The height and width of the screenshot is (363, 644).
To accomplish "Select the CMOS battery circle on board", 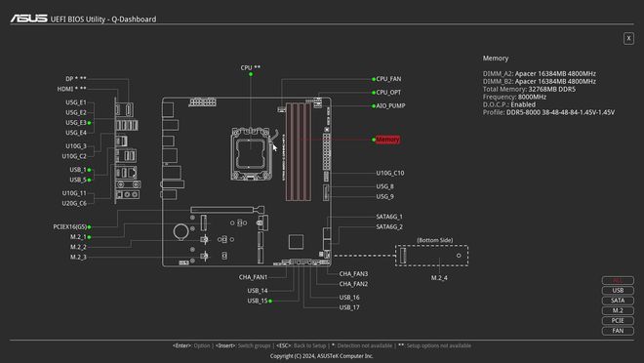I will (181, 231).
